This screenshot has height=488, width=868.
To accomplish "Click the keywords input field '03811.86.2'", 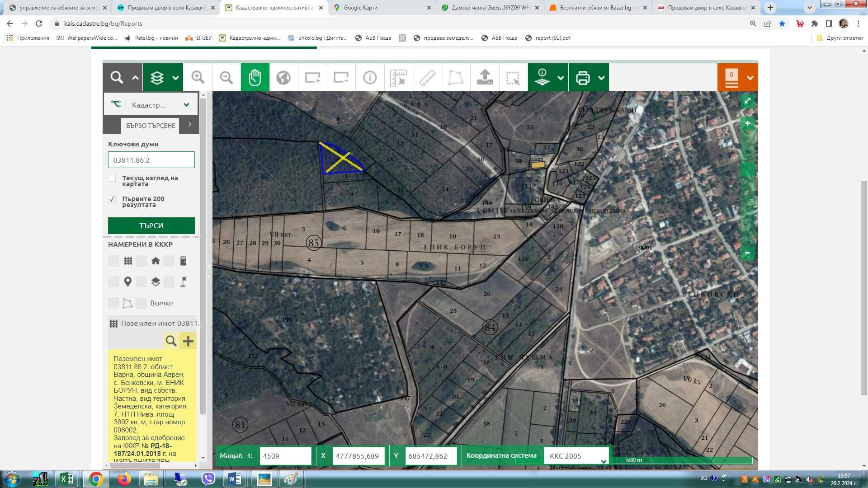I will [151, 160].
